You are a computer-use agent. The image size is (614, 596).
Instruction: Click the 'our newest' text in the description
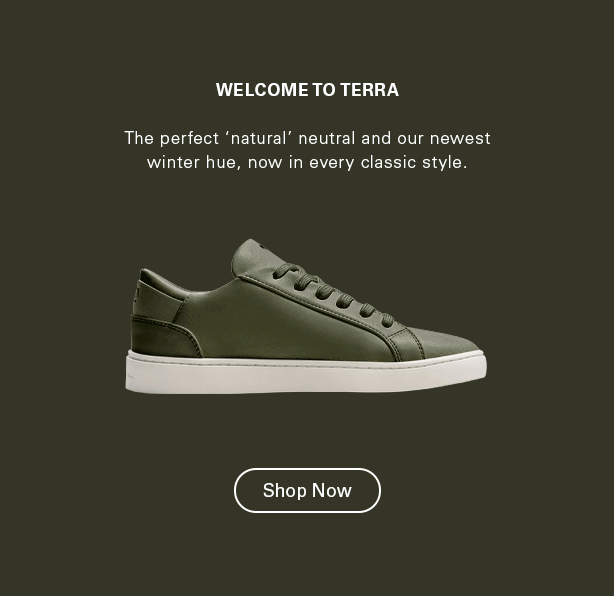coord(444,138)
